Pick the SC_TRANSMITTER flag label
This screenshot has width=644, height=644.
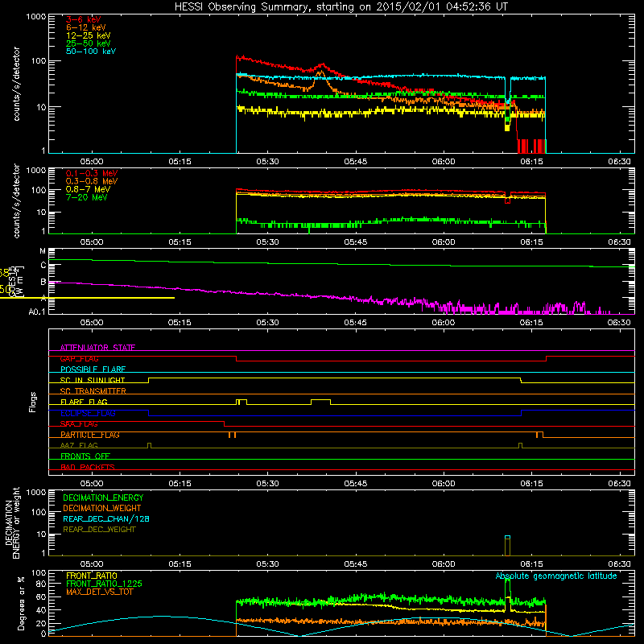(93, 391)
